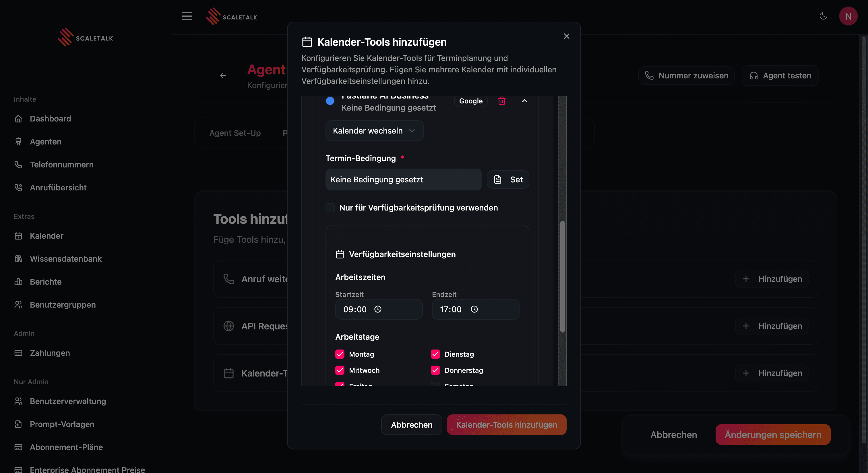Uncheck Montag working day
Viewport: 868px width, 473px height.
[x=340, y=354]
